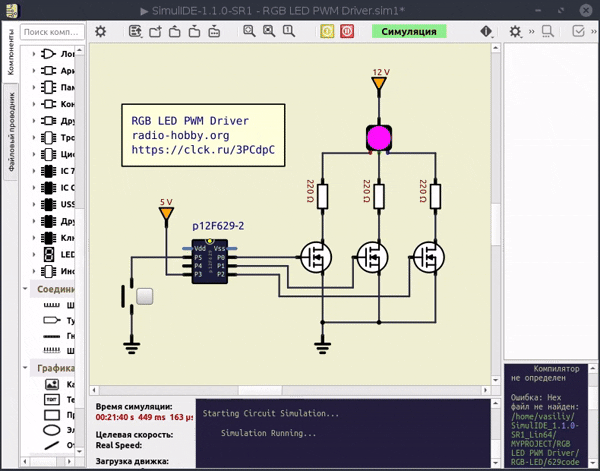Select the image graphic icon
Image resolution: width=600 pixels, height=471 pixels.
[52, 384]
